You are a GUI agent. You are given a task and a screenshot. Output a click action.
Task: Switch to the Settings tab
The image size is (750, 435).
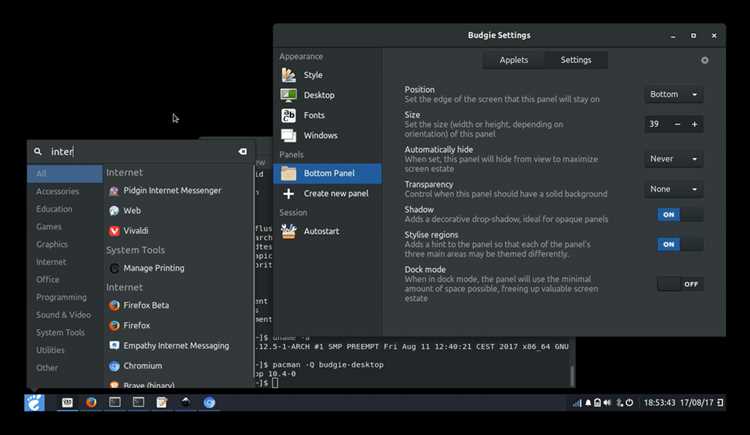576,60
